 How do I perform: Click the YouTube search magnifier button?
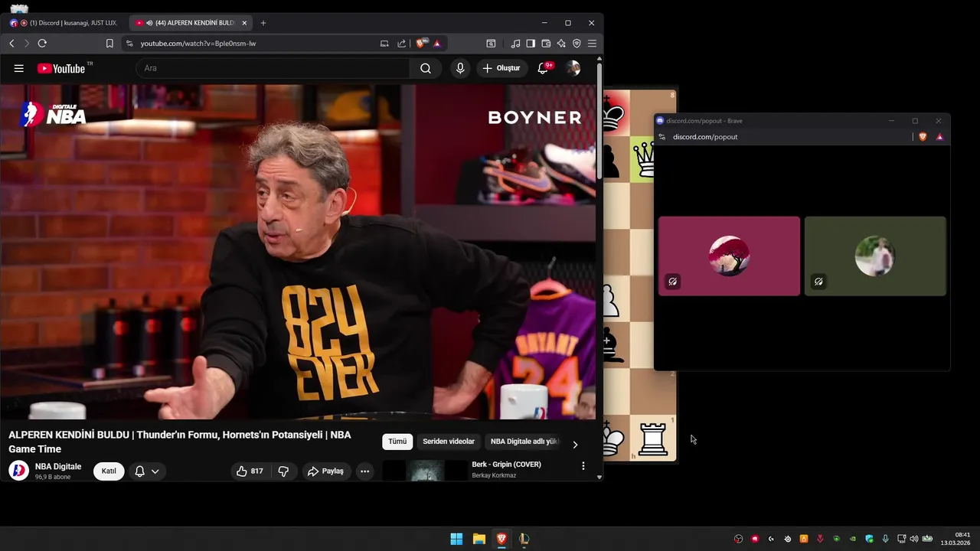click(x=426, y=68)
